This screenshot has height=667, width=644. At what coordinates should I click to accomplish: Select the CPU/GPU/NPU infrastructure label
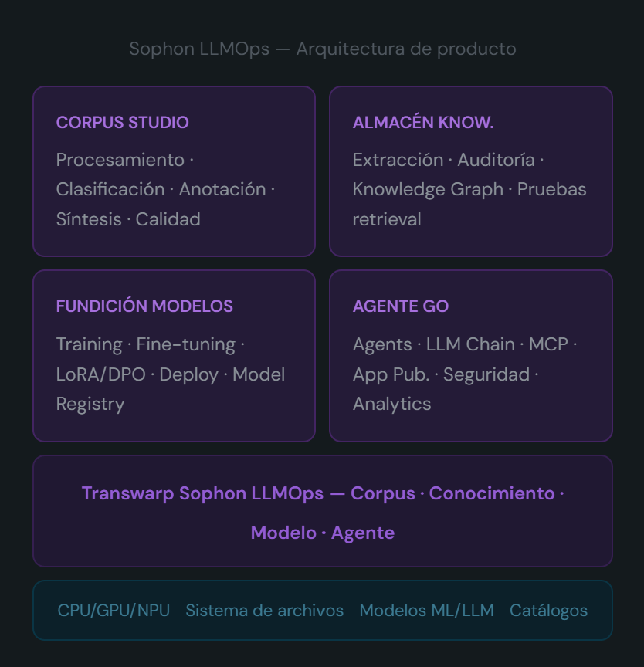coord(114,611)
